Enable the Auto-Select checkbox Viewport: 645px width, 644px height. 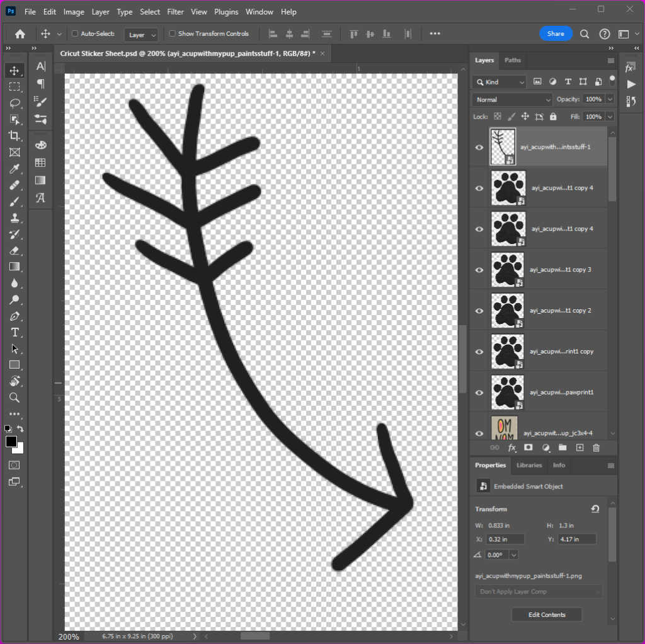(x=75, y=34)
